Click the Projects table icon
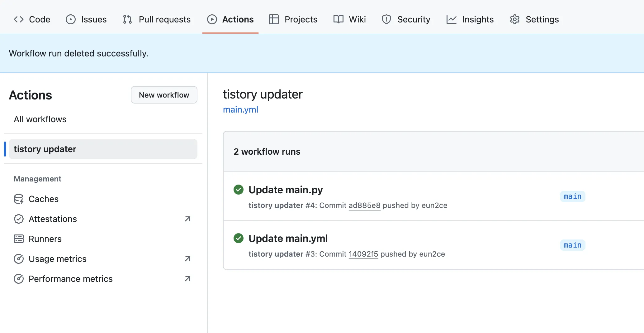The image size is (644, 333). pos(273,19)
